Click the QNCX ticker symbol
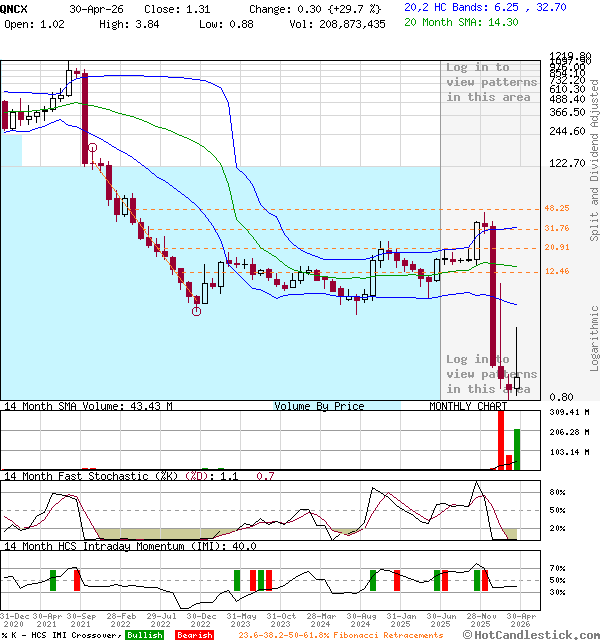Viewport: 600px width, 640px height. tap(13, 9)
